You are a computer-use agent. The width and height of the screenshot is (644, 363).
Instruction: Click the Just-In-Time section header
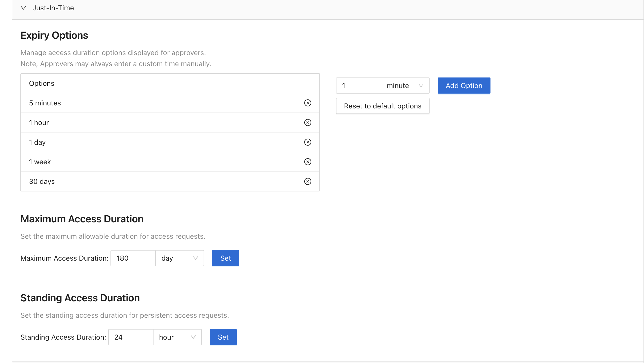[53, 8]
